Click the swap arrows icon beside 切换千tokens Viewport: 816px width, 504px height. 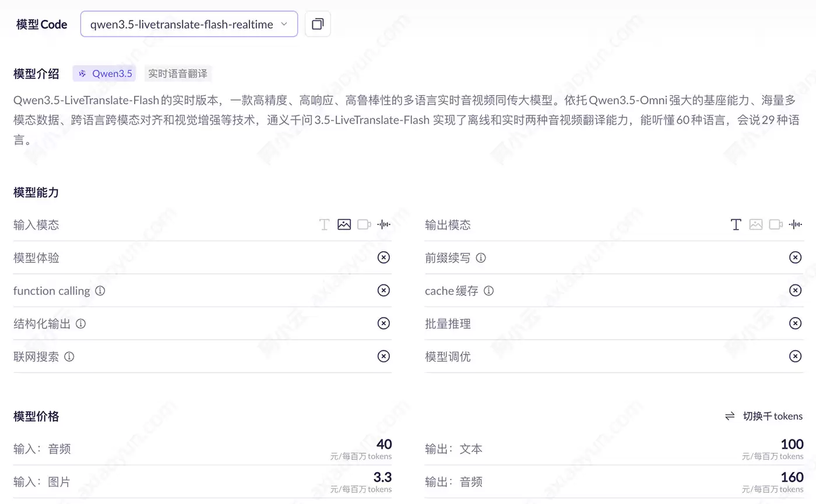[x=730, y=416]
